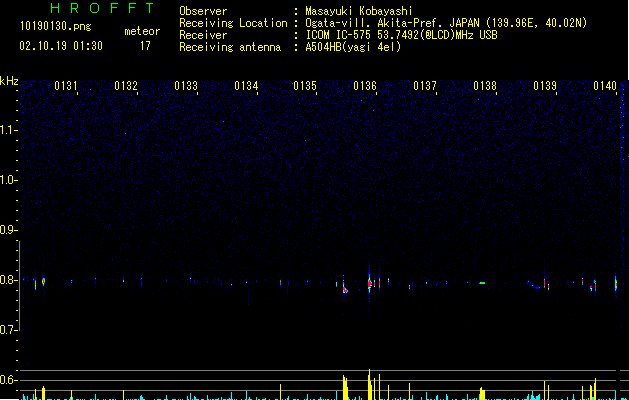The image size is (629, 400).
Task: Click the gray frequency range bracket on left axis
Action: [20, 286]
